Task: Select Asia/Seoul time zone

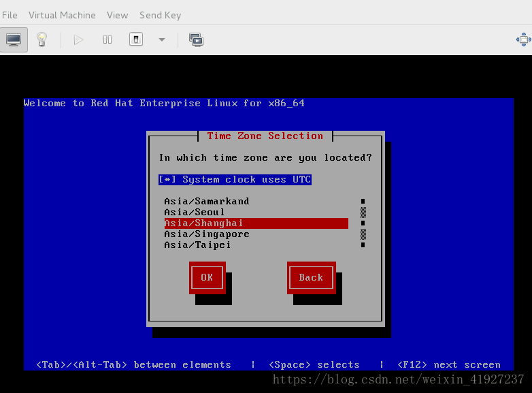Action: point(256,212)
